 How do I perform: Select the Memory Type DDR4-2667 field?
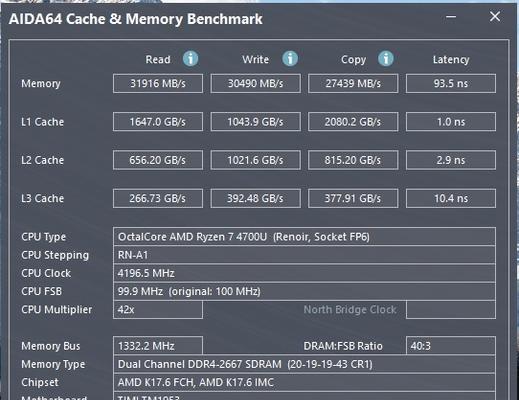click(x=304, y=364)
